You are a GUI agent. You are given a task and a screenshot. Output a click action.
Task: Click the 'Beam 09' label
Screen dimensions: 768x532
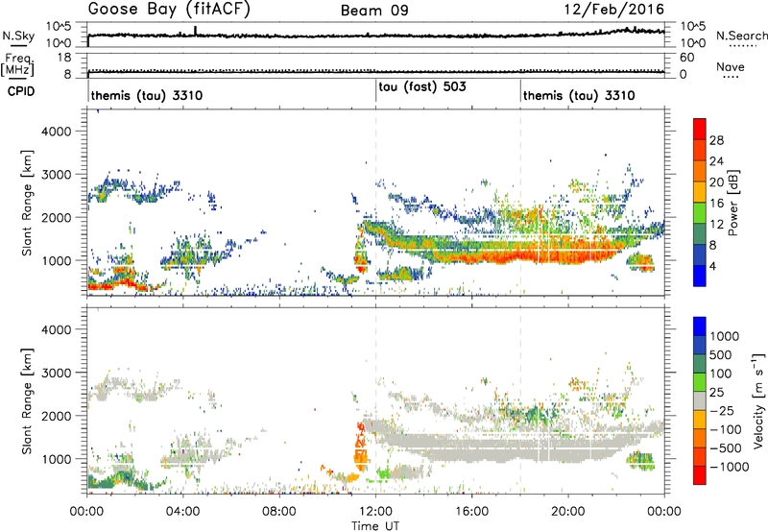coord(374,11)
